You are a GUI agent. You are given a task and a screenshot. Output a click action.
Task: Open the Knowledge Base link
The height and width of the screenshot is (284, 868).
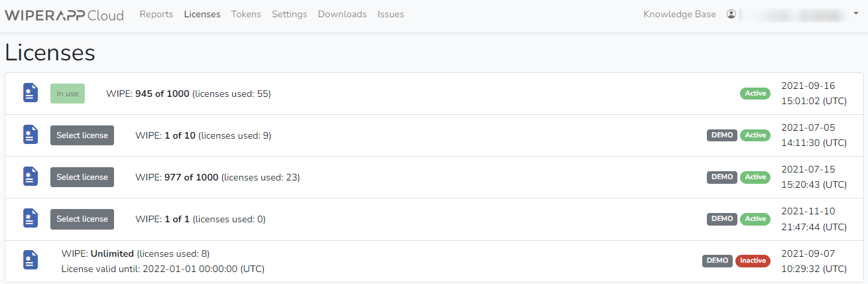[680, 14]
